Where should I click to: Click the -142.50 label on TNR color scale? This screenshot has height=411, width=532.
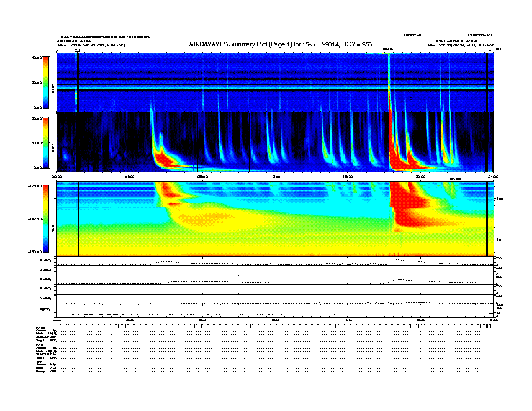coord(35,219)
